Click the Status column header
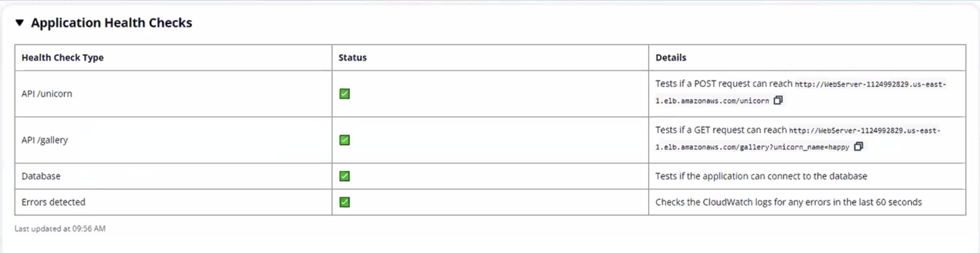980x253 pixels. tap(353, 58)
